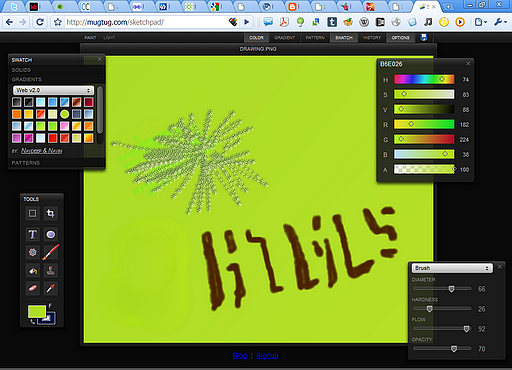Toggle the Options panel tab

(400, 38)
